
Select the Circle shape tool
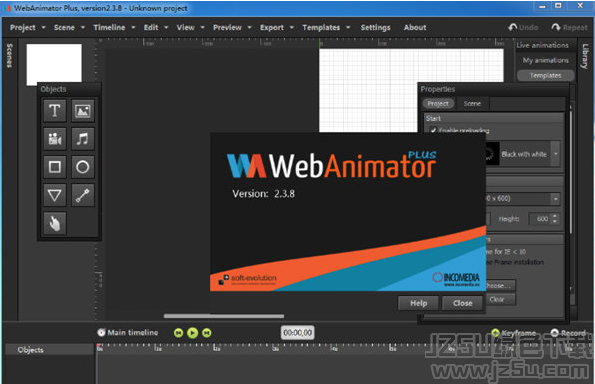click(82, 167)
